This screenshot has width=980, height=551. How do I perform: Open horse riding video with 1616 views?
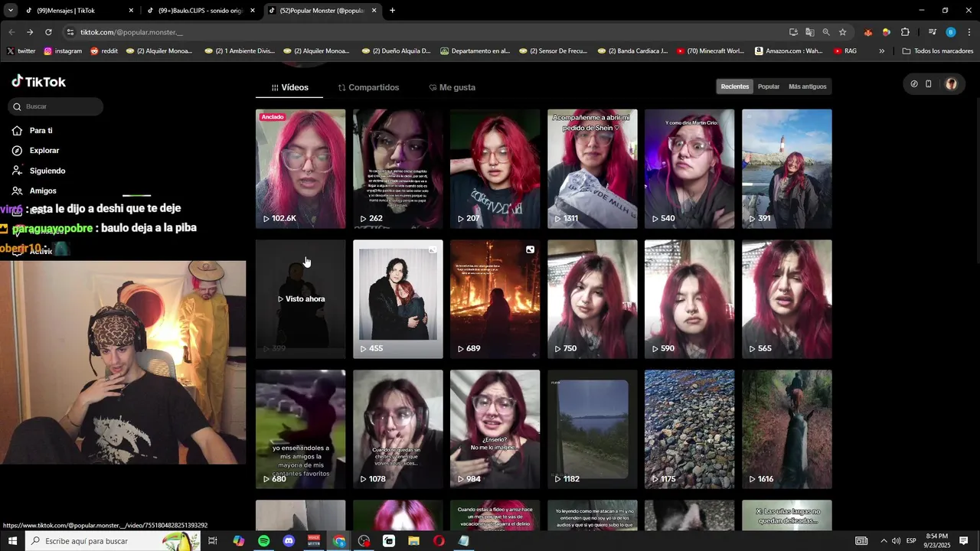[786, 429]
